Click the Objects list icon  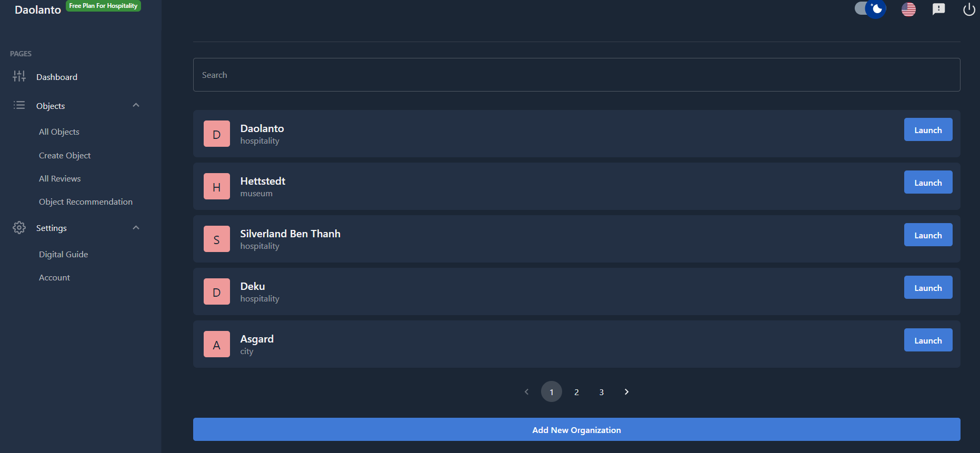point(19,105)
